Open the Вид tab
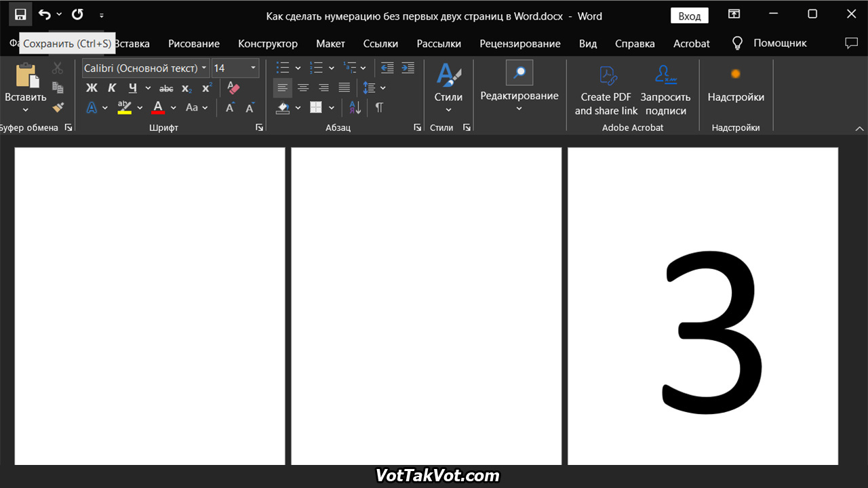The width and height of the screenshot is (868, 488). coord(588,43)
